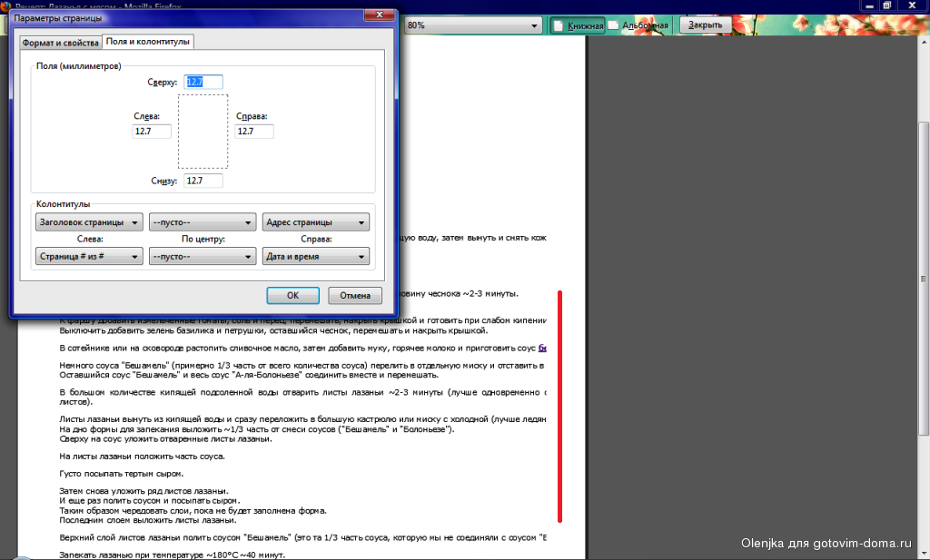Click the text 'Густо посыпать тертым сыром.'
This screenshot has height=560, width=930.
(x=122, y=474)
